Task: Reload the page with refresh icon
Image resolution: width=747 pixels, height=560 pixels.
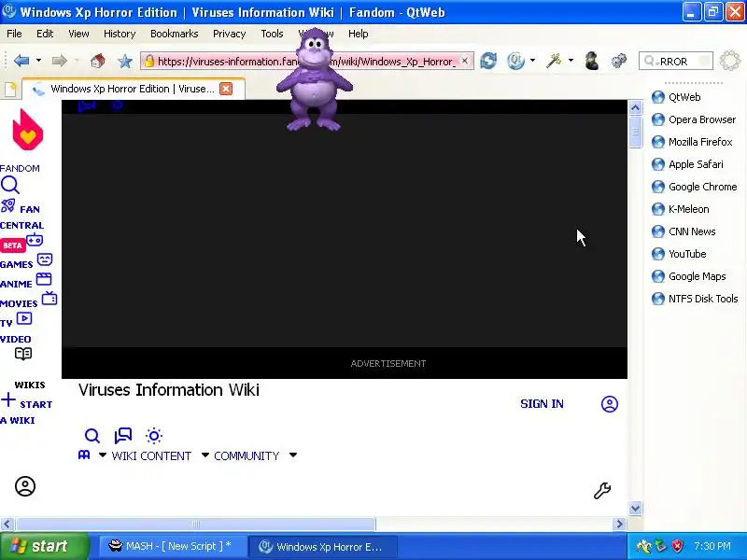Action: pos(488,61)
